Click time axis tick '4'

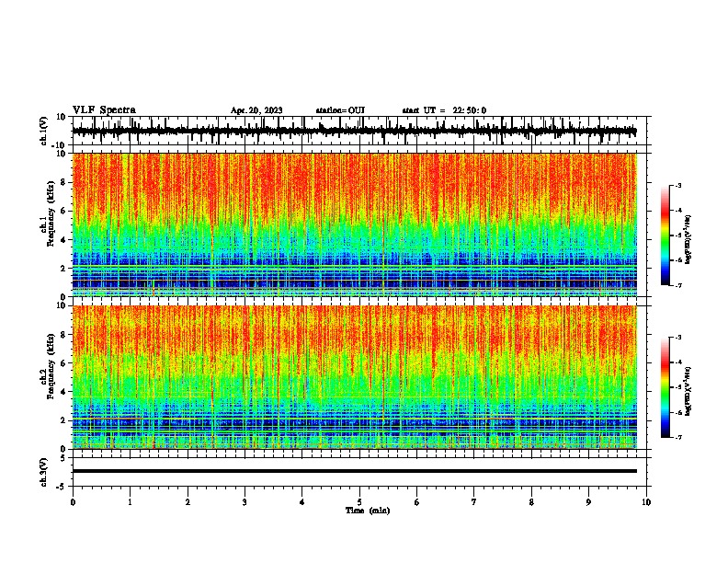click(x=302, y=502)
